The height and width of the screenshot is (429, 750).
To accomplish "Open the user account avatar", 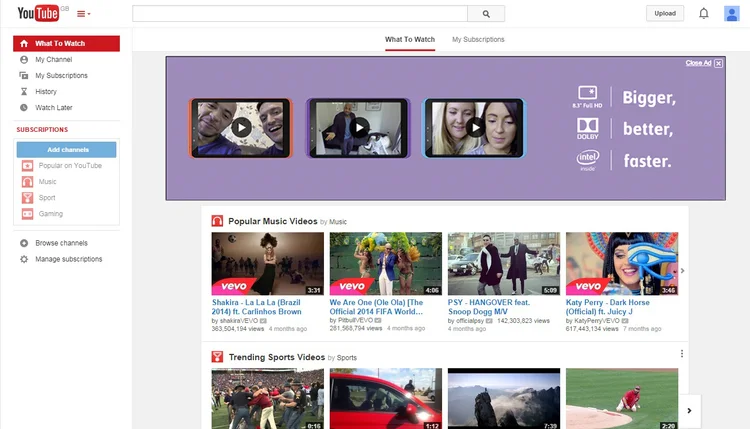I will point(731,13).
